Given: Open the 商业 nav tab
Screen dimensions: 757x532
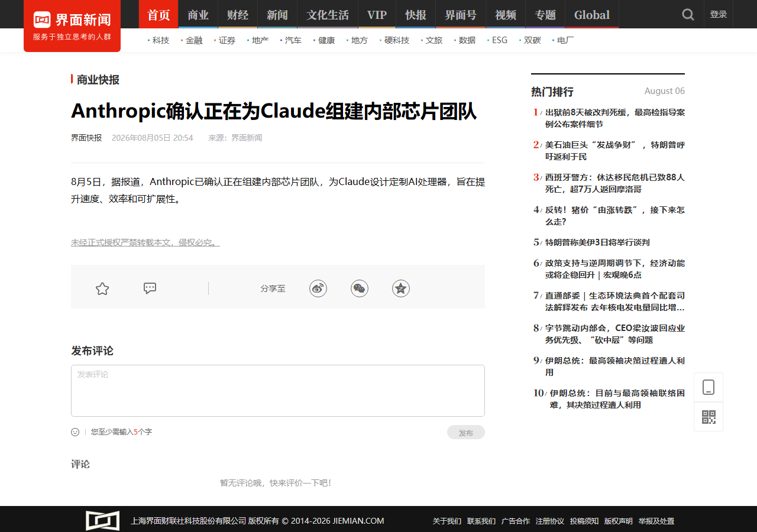Looking at the screenshot, I should tap(198, 14).
